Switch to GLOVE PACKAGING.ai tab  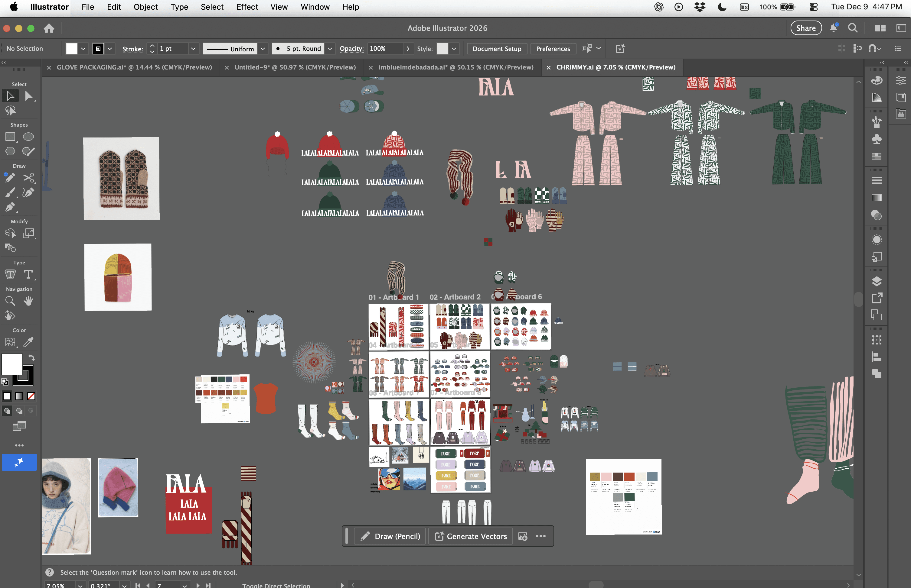click(x=134, y=67)
